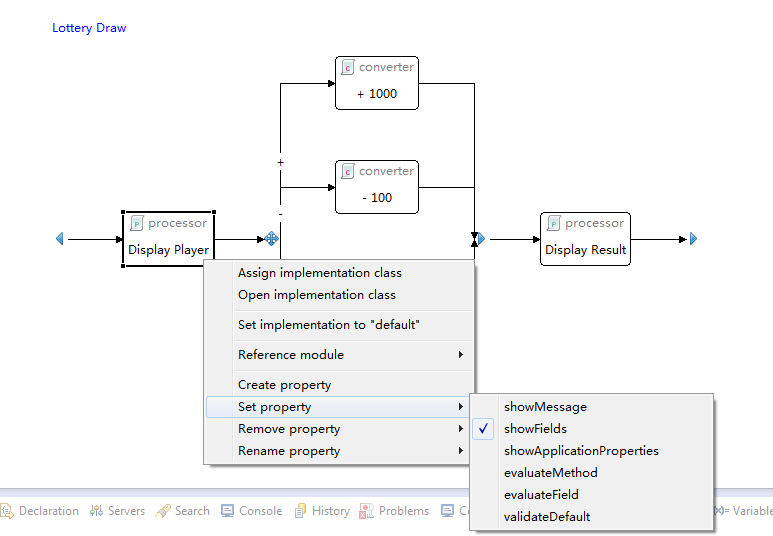773x536 pixels.
Task: Click the + branch label on the splitter
Action: click(x=281, y=162)
